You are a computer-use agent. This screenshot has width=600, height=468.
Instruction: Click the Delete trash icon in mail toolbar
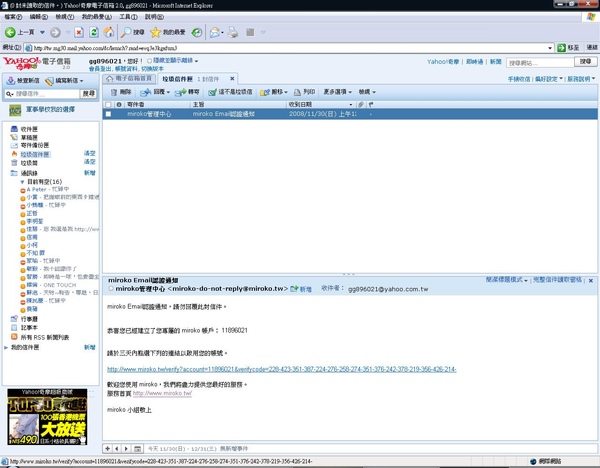[x=114, y=92]
